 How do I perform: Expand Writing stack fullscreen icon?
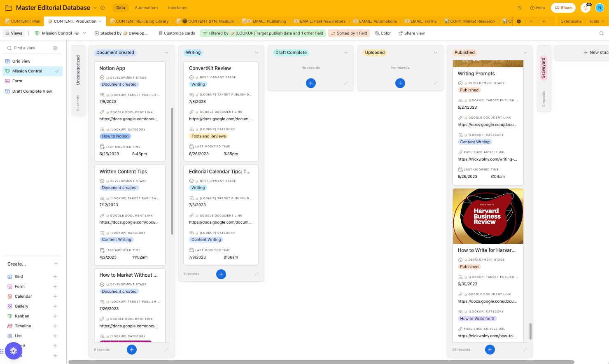tap(257, 274)
